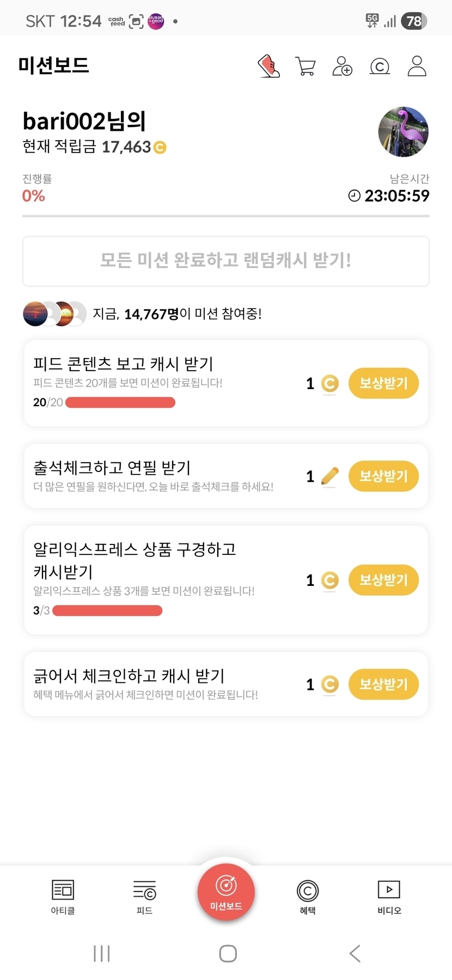Open the step counter sneaker icon

tap(269, 66)
